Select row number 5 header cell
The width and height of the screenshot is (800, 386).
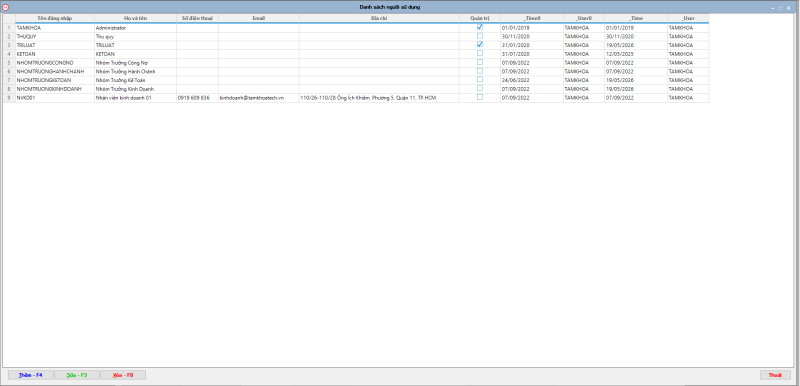9,63
